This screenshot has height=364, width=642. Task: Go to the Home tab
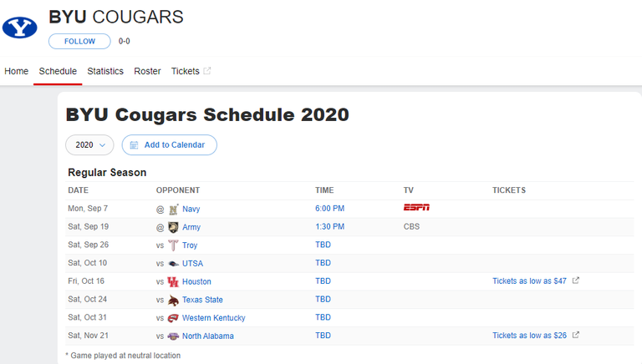pos(17,71)
